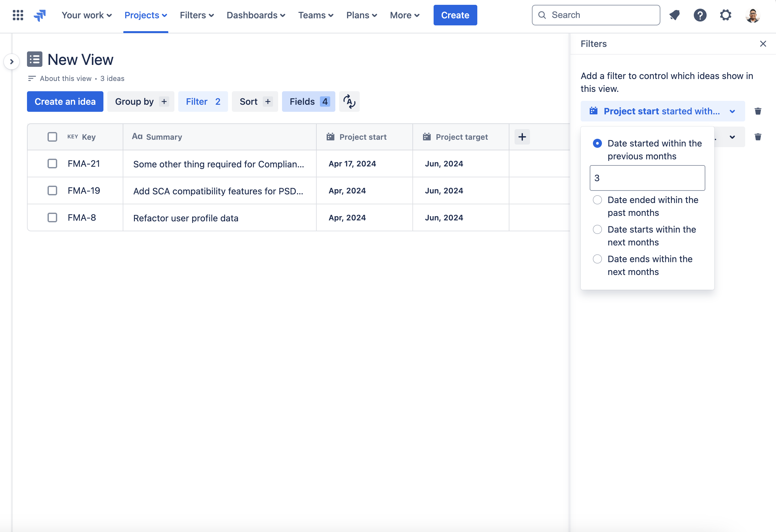776x532 pixels.
Task: Open the app switcher grid icon
Action: [18, 15]
